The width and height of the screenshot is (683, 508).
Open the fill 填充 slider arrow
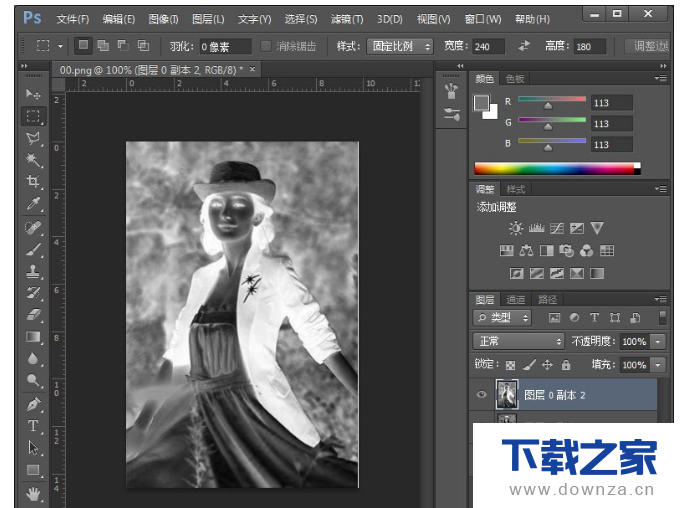click(x=658, y=365)
